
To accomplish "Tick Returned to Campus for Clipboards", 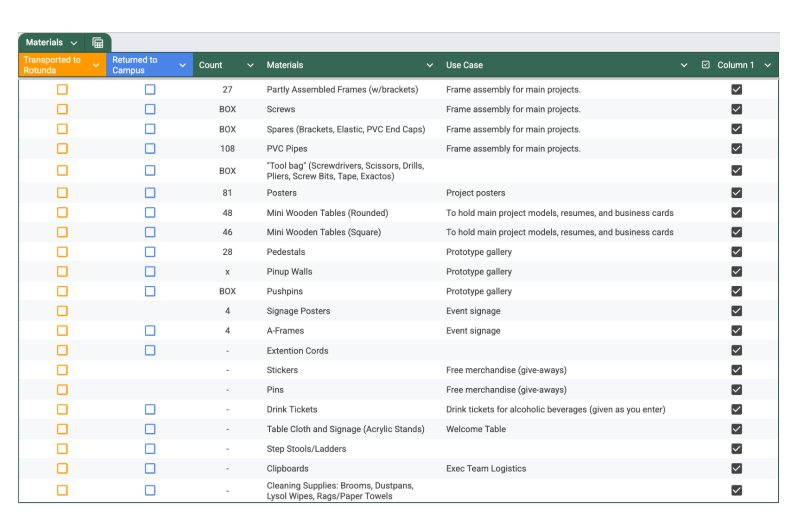I will tap(150, 469).
